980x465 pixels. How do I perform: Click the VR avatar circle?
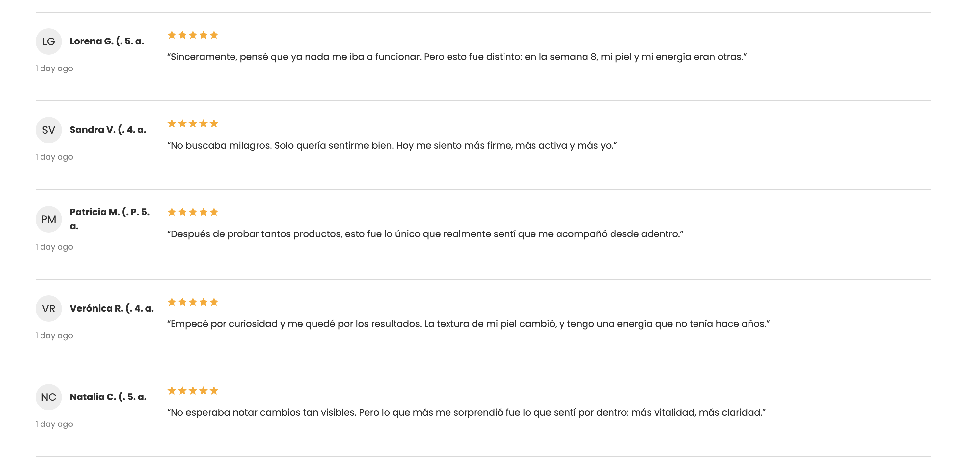click(x=49, y=308)
